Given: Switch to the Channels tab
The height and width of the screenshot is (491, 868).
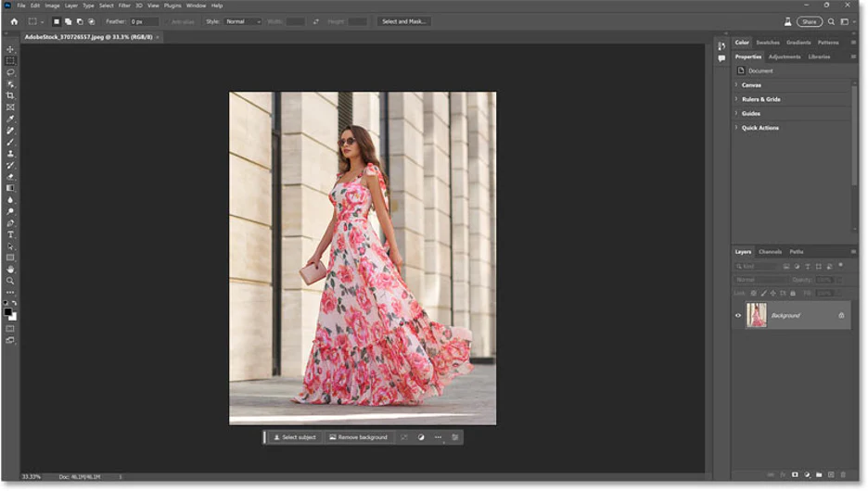Looking at the screenshot, I should pyautogui.click(x=770, y=252).
